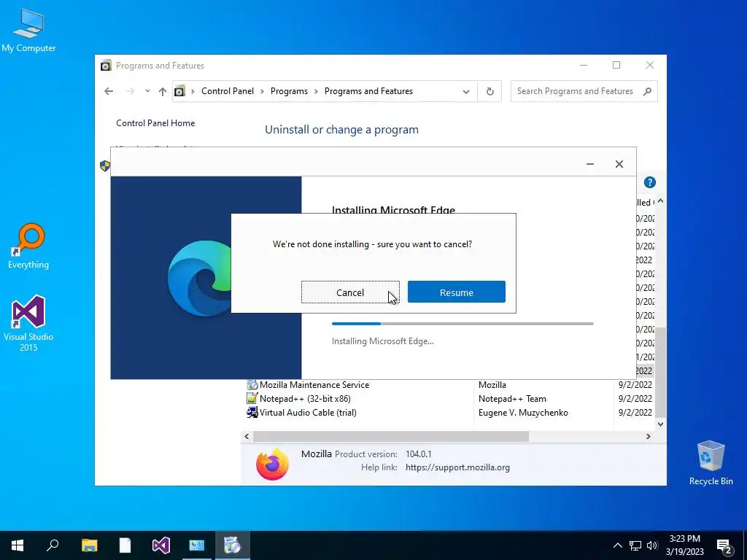Click the Virtual Audio Cable program icon

(252, 412)
